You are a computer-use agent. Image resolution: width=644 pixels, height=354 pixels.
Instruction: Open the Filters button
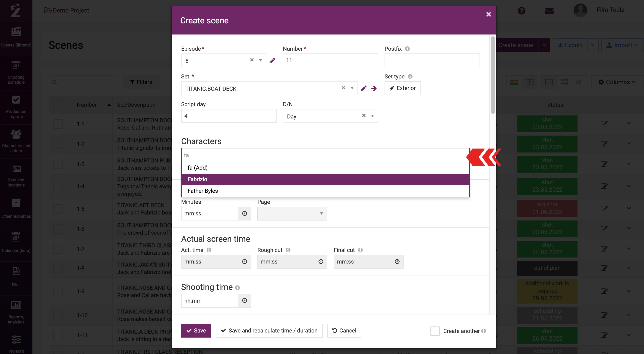coord(141,82)
